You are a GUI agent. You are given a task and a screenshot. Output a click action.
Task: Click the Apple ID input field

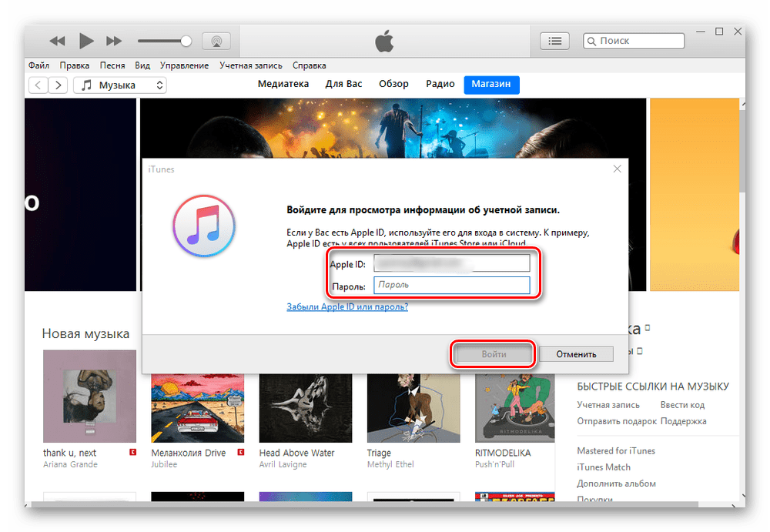coord(452,264)
